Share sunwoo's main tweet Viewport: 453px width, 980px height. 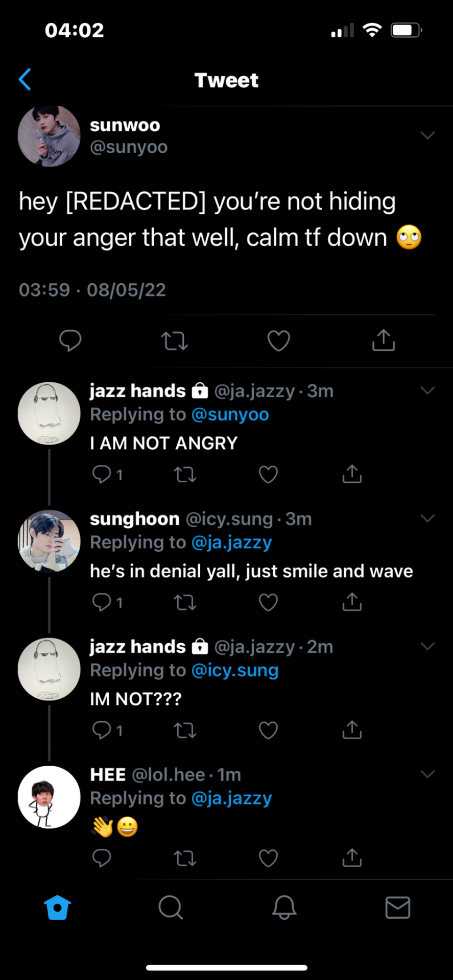click(384, 340)
